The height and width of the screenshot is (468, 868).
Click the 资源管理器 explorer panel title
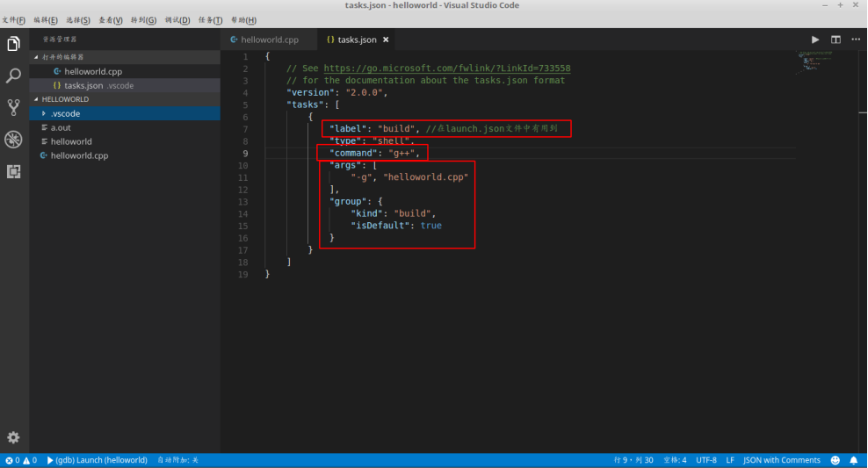(x=60, y=40)
